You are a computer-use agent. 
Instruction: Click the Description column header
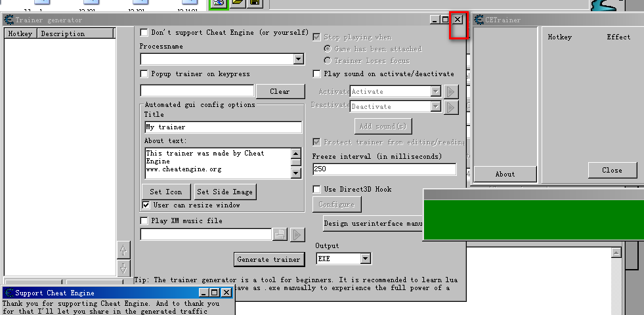pos(76,33)
